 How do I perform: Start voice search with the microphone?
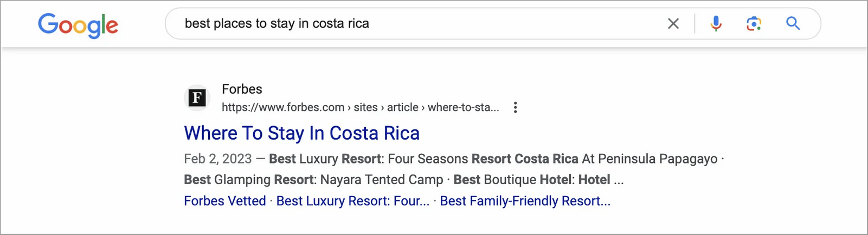[716, 24]
